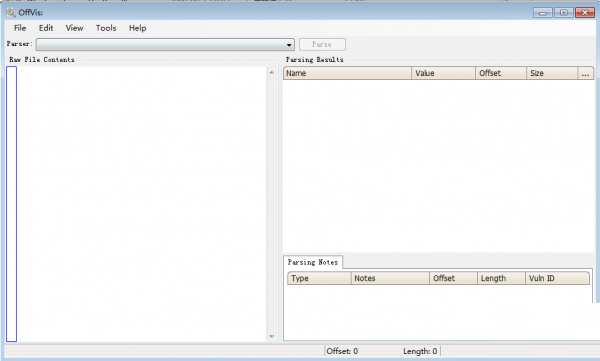Click the Type column header in Parsing Notes
Screen dimensions: 600x361
click(x=319, y=278)
